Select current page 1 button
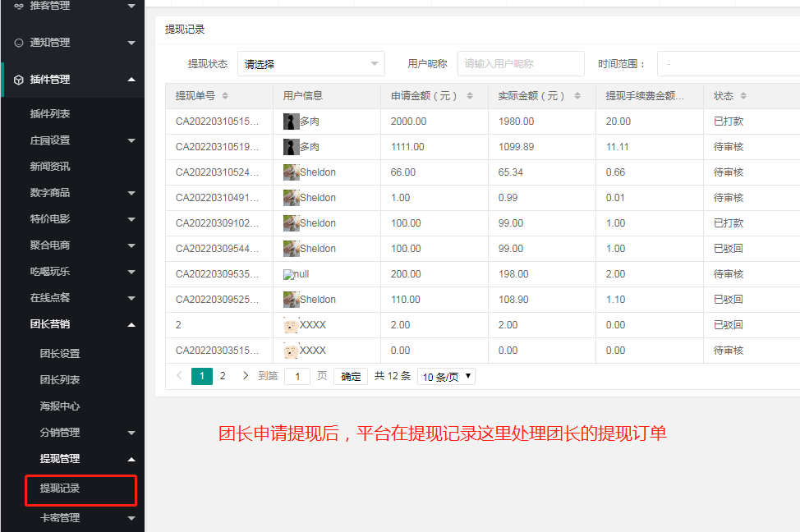The width and height of the screenshot is (800, 532). [x=202, y=376]
